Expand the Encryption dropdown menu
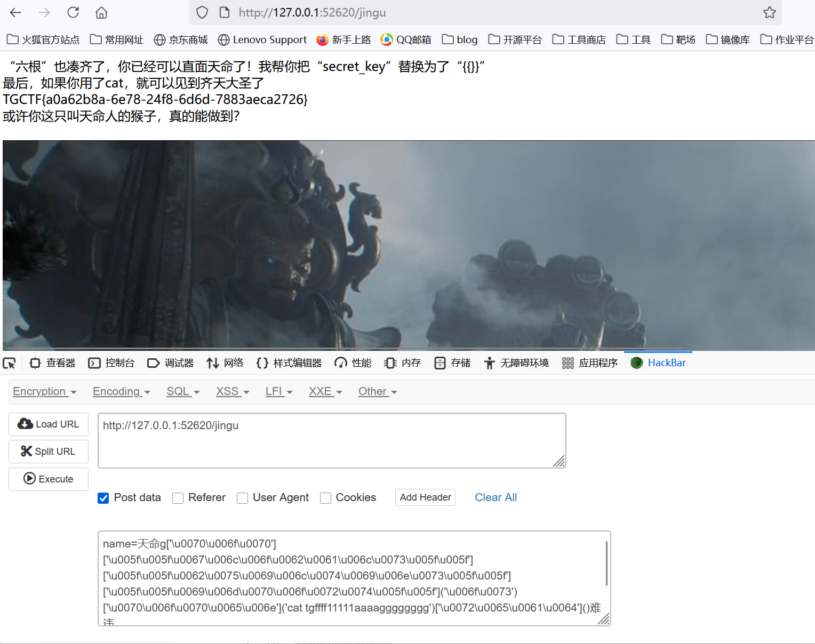The image size is (815, 644). 45,391
